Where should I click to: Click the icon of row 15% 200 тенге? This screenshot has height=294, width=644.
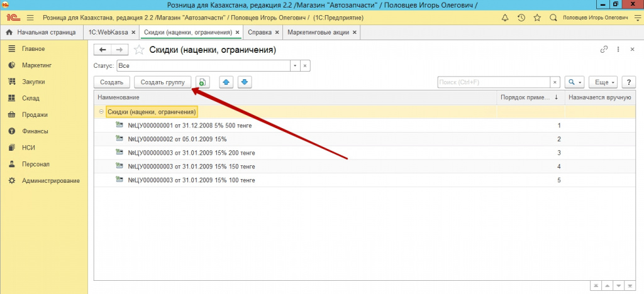pos(120,153)
